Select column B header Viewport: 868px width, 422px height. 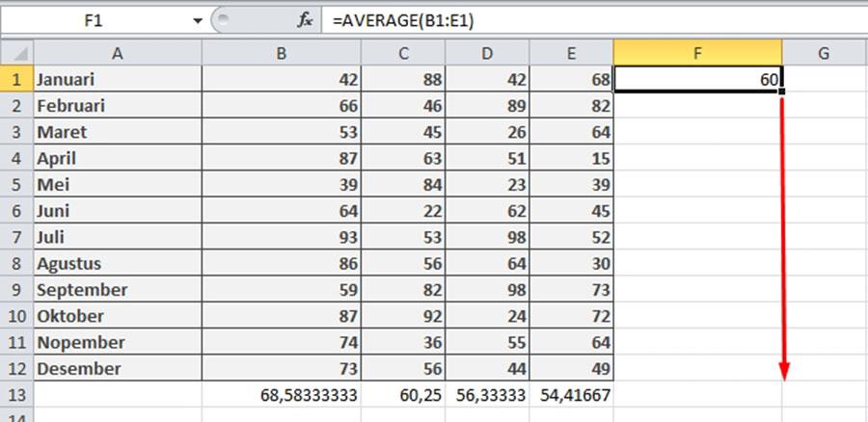point(280,54)
